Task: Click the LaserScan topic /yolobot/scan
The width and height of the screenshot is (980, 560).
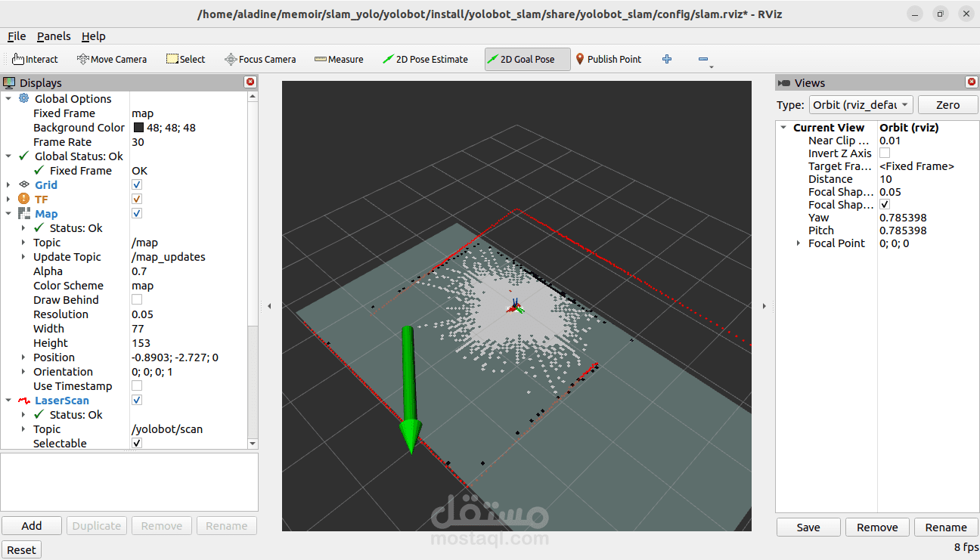Action: click(167, 429)
